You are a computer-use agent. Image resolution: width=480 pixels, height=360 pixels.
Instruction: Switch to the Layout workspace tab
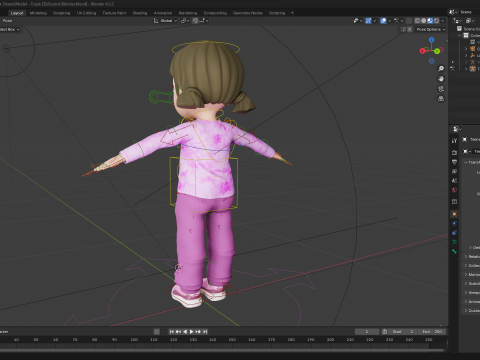[x=17, y=13]
